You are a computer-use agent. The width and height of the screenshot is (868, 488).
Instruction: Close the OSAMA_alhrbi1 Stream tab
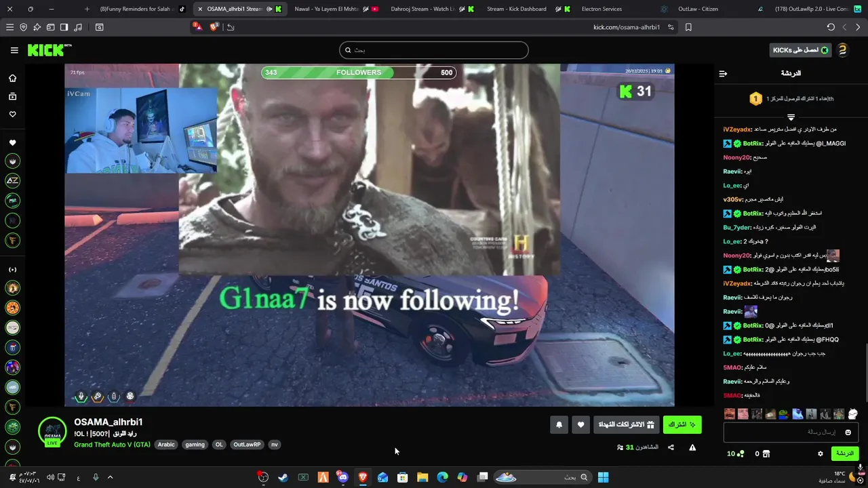pos(199,9)
